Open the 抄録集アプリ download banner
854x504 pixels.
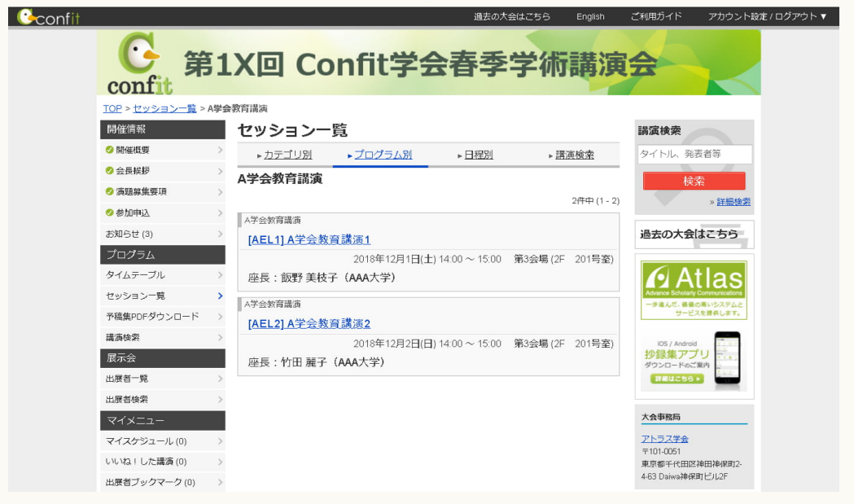tap(693, 361)
